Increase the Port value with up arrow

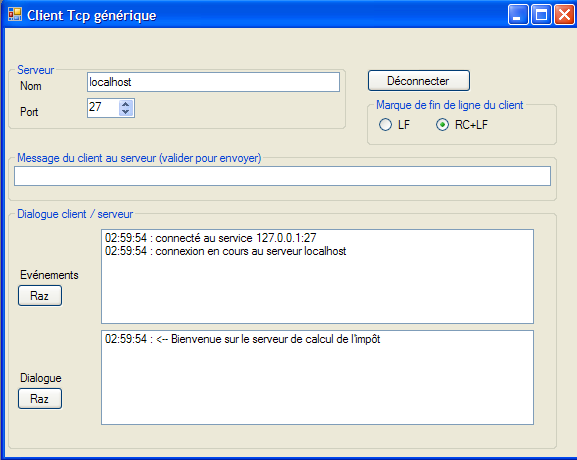click(x=126, y=104)
